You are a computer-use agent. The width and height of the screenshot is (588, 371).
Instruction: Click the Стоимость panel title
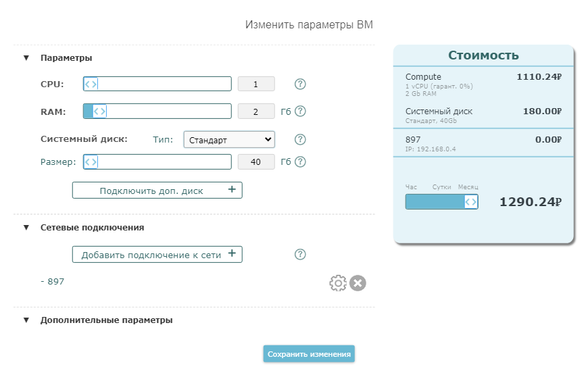coord(483,55)
